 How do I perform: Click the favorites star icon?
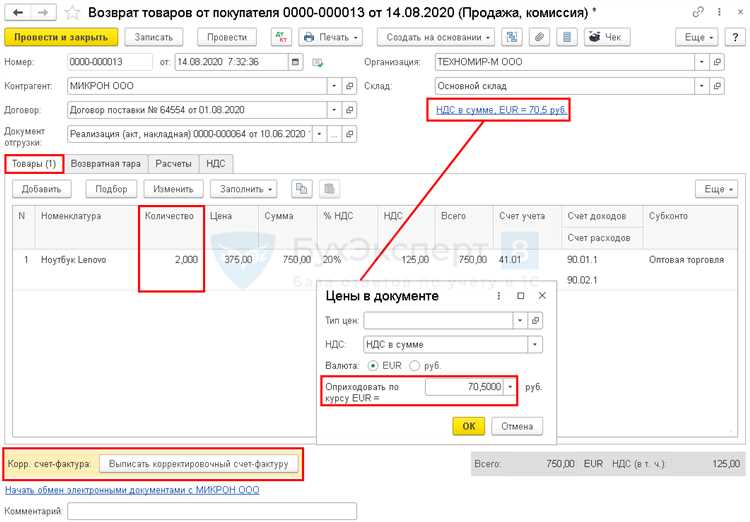point(73,12)
